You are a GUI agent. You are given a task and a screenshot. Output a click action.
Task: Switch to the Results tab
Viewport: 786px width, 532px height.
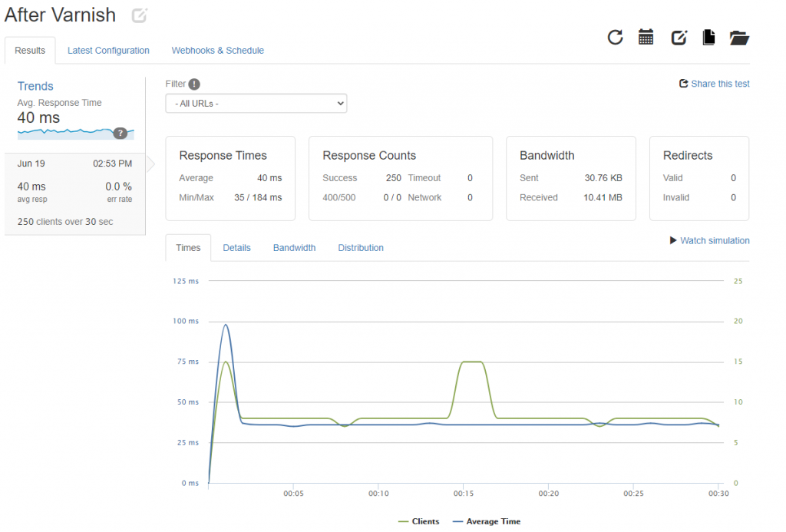coord(30,51)
